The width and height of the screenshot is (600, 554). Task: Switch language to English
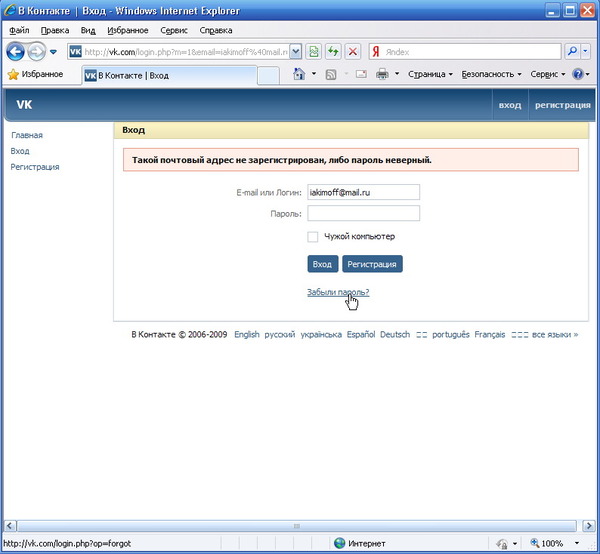(247, 334)
